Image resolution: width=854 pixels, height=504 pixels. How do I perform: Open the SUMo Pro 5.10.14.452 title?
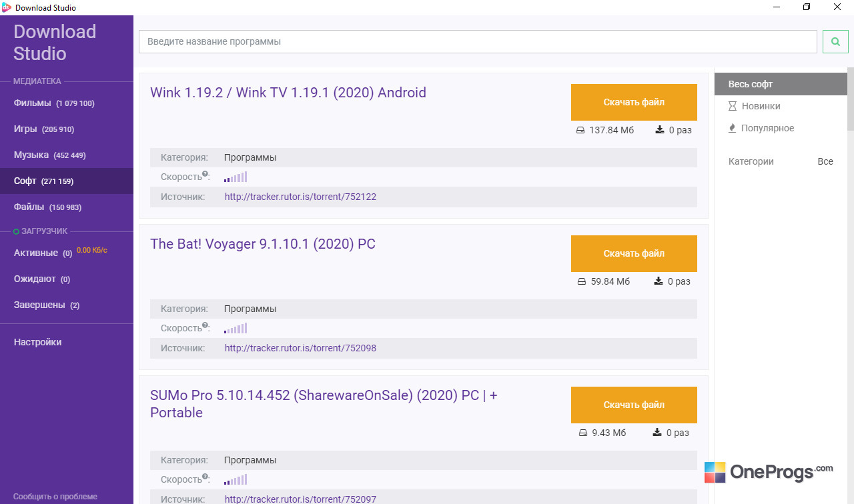pos(324,404)
